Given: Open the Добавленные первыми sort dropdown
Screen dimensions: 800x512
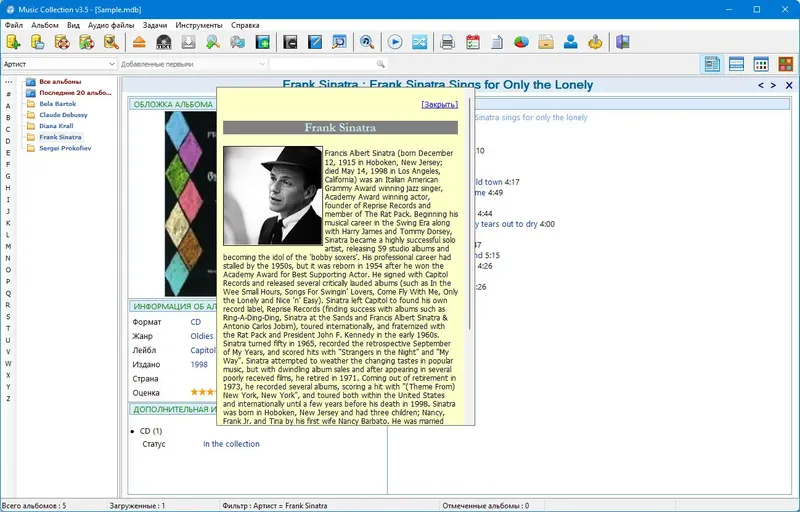Looking at the screenshot, I should click(193, 64).
